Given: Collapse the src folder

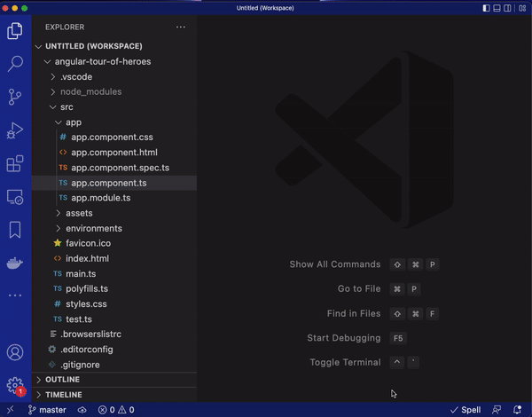Looking at the screenshot, I should [x=114, y=107].
